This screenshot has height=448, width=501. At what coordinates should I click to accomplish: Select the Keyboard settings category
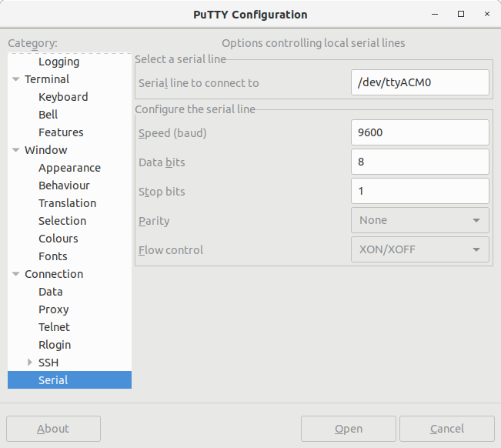point(63,97)
